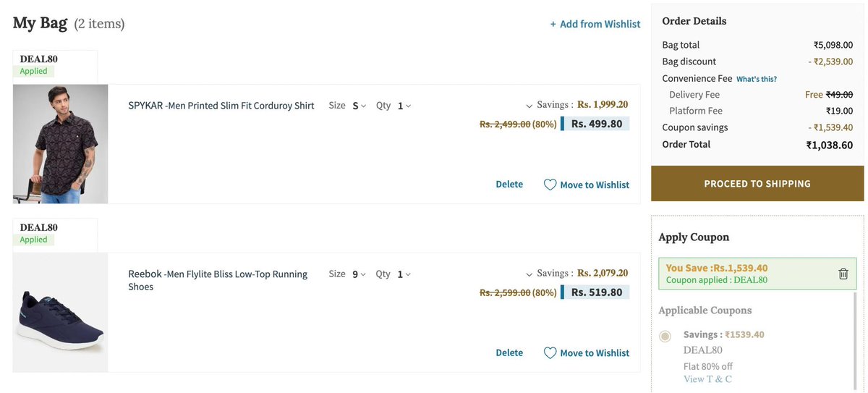Open size dropdown for Reebok shoes
The image size is (868, 393).
coord(359,274)
